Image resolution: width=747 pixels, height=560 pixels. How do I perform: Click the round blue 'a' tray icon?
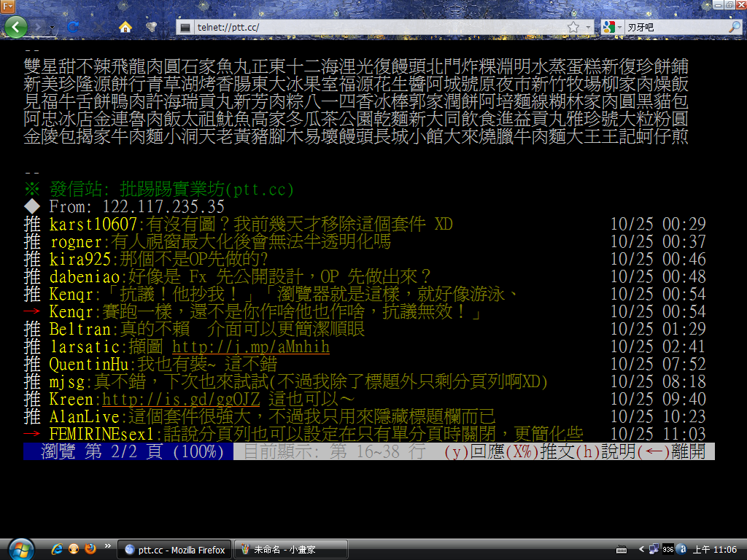[x=682, y=550]
